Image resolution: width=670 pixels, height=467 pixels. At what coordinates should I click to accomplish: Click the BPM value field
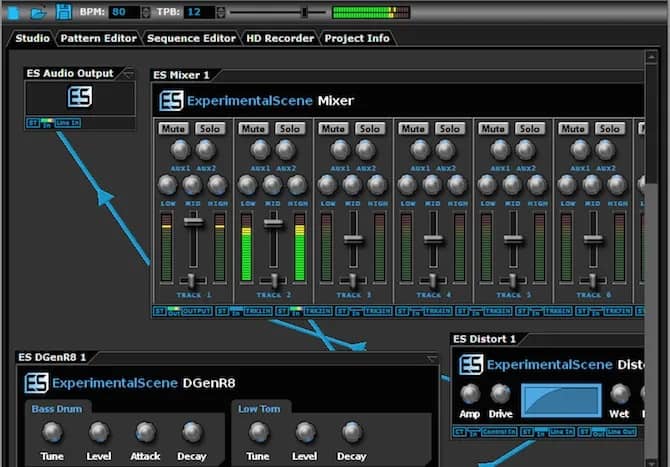coord(124,12)
